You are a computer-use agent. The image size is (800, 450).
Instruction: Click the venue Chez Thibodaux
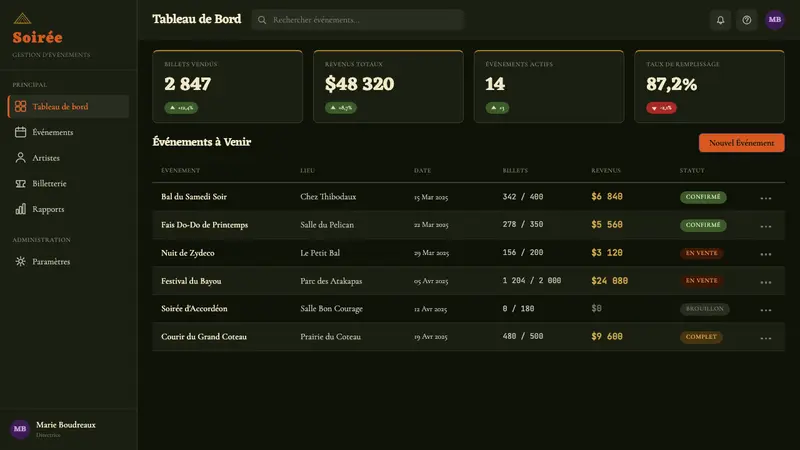tap(328, 196)
